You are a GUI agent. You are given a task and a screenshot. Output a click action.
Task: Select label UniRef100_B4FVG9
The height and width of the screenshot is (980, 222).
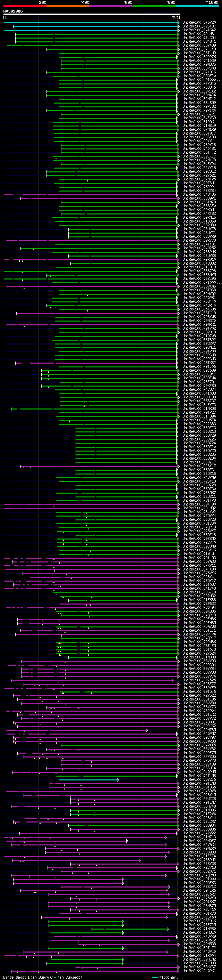tap(199, 118)
